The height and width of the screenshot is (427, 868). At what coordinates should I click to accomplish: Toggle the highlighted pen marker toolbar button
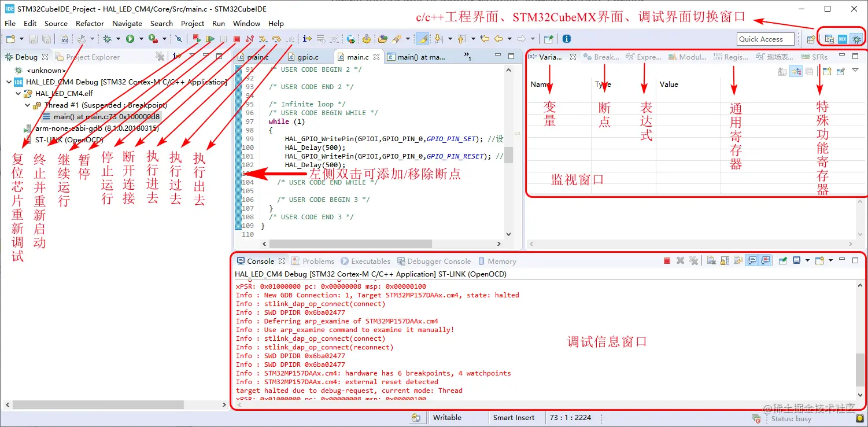423,39
